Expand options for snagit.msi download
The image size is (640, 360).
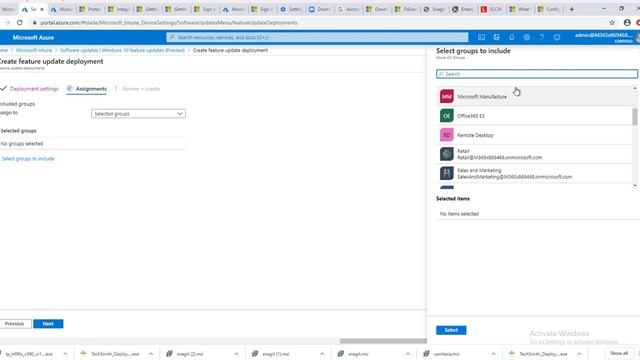(408, 354)
